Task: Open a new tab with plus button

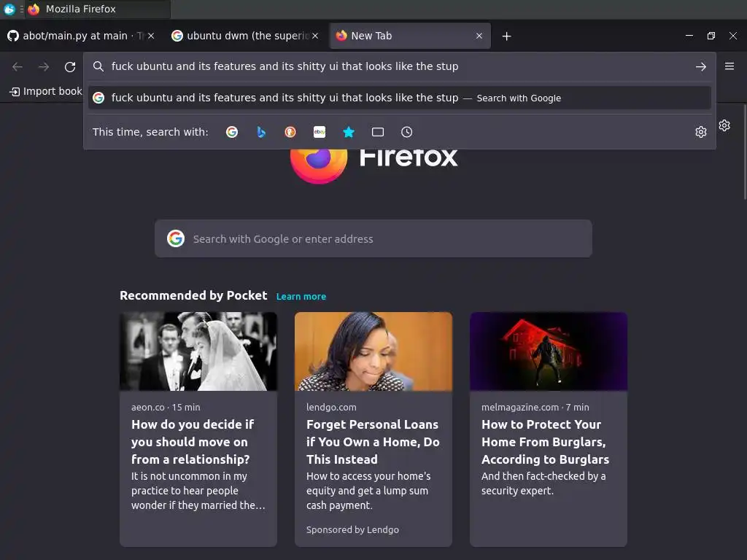Action: 506,36
